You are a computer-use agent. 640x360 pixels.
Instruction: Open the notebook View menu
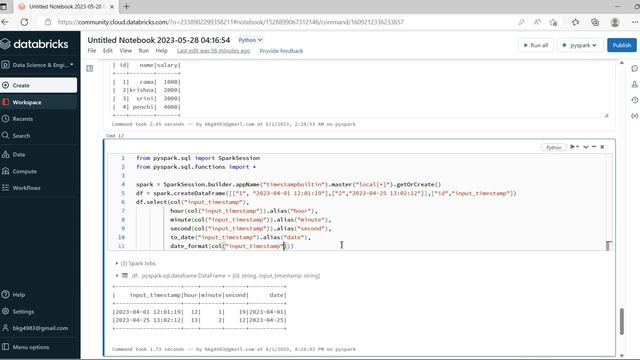[126, 51]
